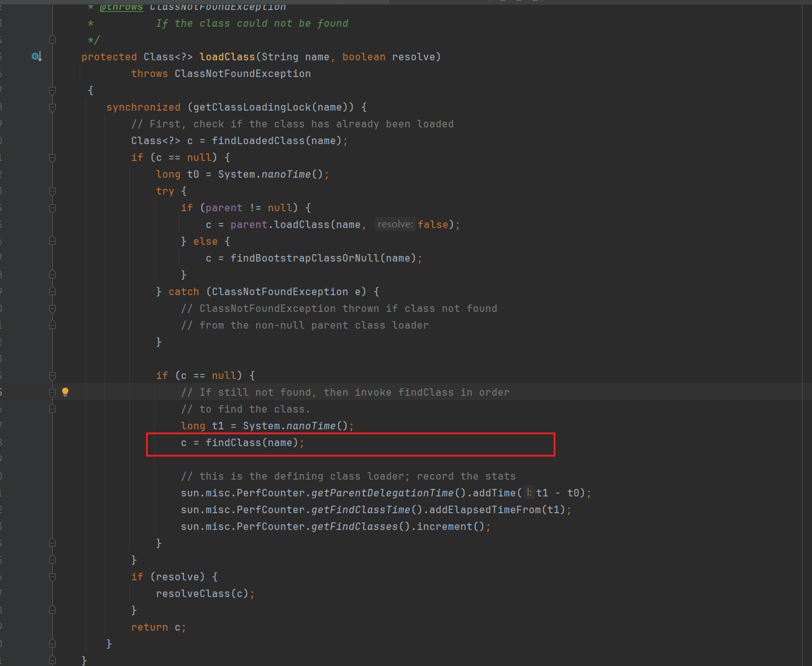Collapse the ClassNotFoundException thrown comment fold marker
Viewport: 812px width, 666px height.
(x=52, y=309)
